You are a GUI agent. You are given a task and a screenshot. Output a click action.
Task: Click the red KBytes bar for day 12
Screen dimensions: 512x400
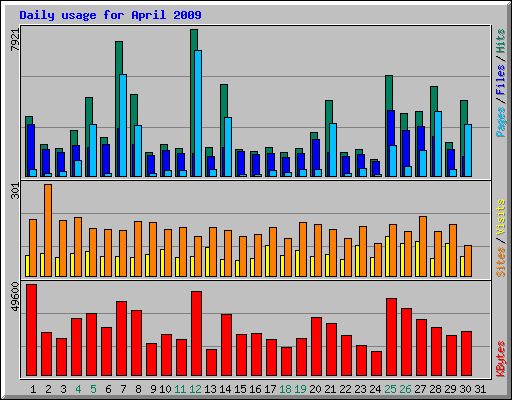(197, 334)
